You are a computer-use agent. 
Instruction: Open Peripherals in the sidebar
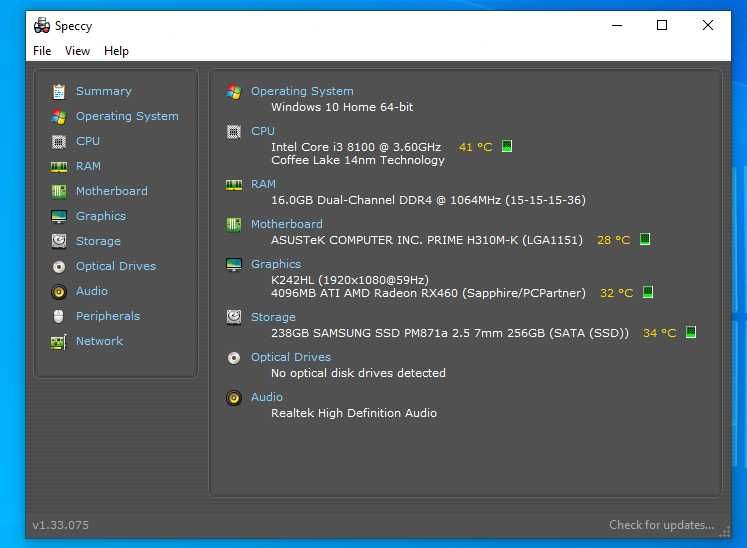click(x=108, y=316)
